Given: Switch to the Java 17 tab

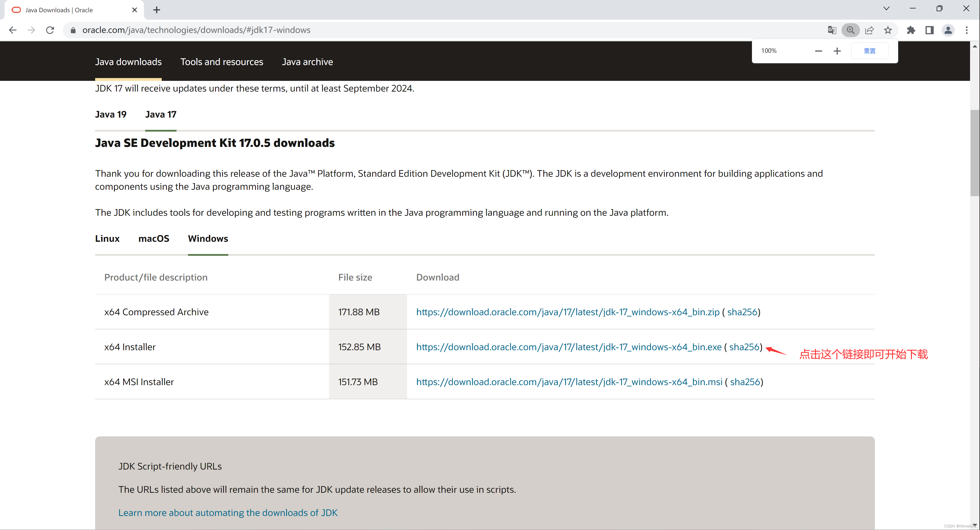Looking at the screenshot, I should [161, 115].
